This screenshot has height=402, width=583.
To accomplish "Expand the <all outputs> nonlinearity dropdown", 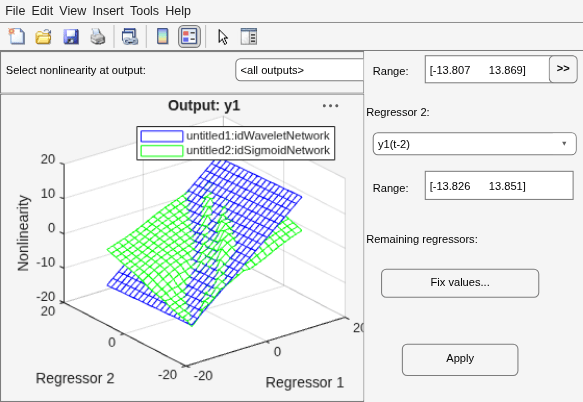I will (x=299, y=70).
